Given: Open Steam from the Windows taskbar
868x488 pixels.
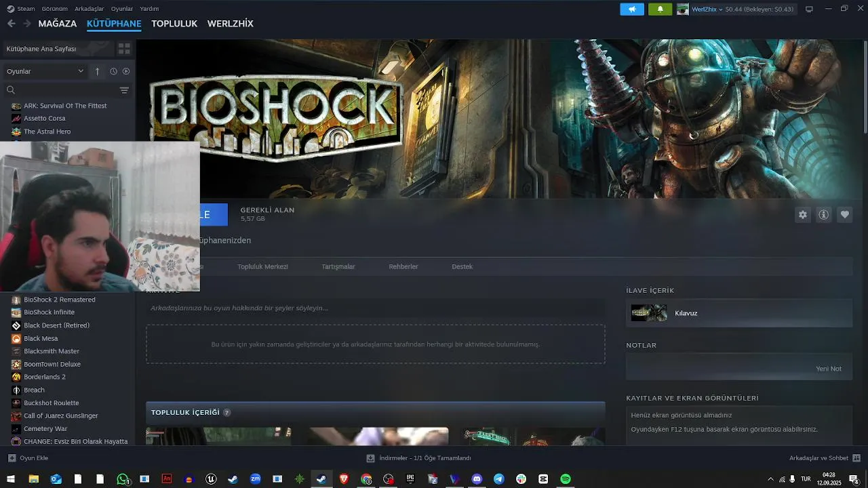Looking at the screenshot, I should (321, 479).
